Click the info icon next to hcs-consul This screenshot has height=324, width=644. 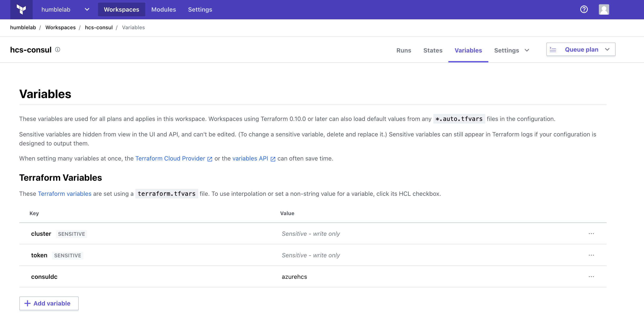click(x=58, y=49)
